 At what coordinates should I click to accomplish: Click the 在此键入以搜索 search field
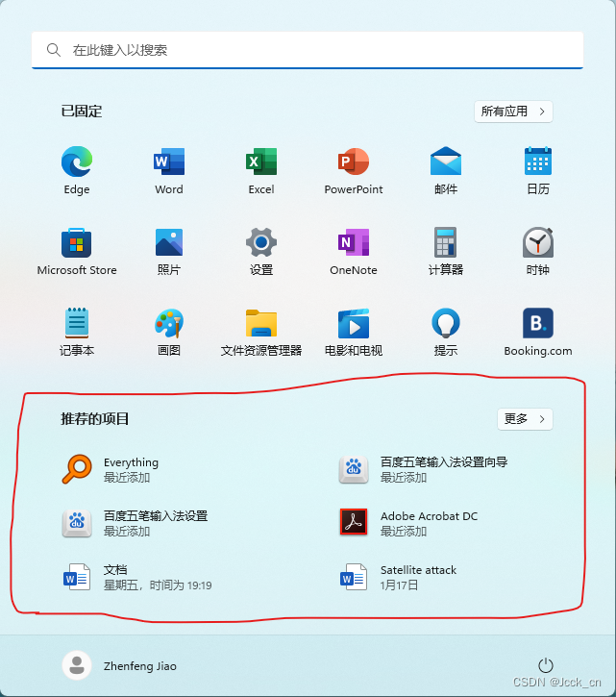click(308, 50)
